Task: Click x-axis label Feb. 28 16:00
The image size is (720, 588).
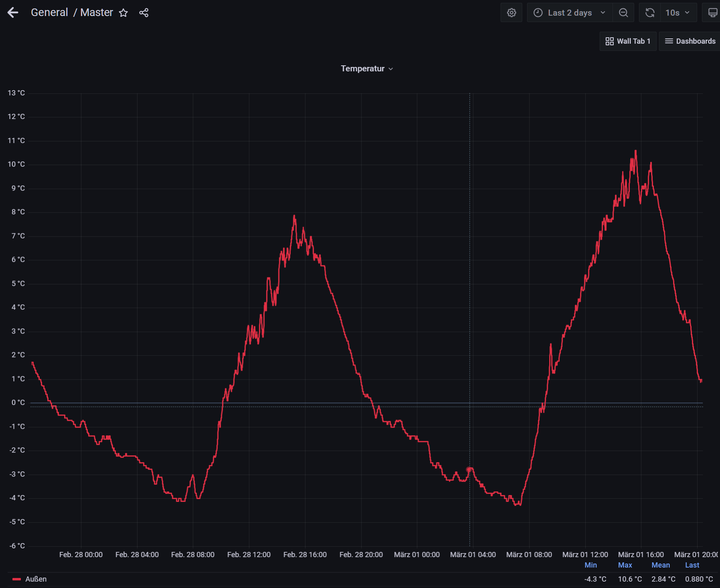Action: (305, 555)
